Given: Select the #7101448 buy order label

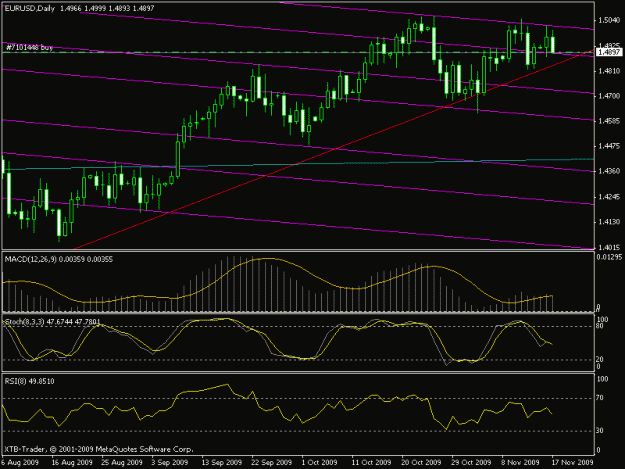Looking at the screenshot, I should click(29, 47).
